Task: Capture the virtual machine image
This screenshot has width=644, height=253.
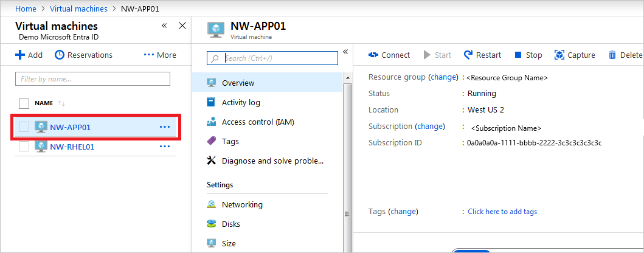Action: click(575, 55)
